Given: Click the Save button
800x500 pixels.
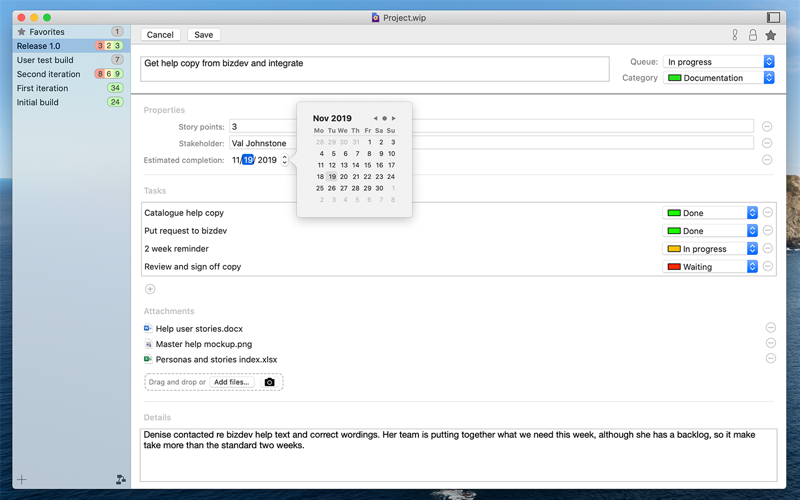Looking at the screenshot, I should click(x=204, y=35).
